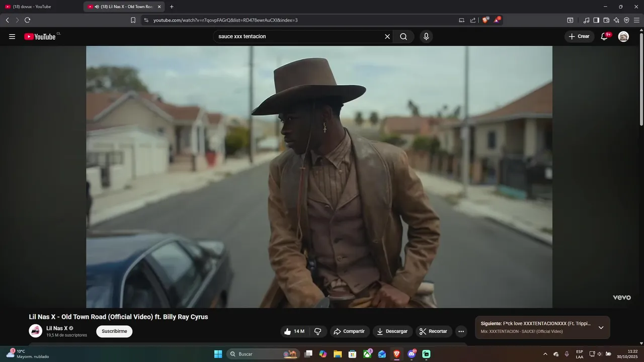The height and width of the screenshot is (362, 644).
Task: Click the address bar URL
Action: (x=225, y=20)
